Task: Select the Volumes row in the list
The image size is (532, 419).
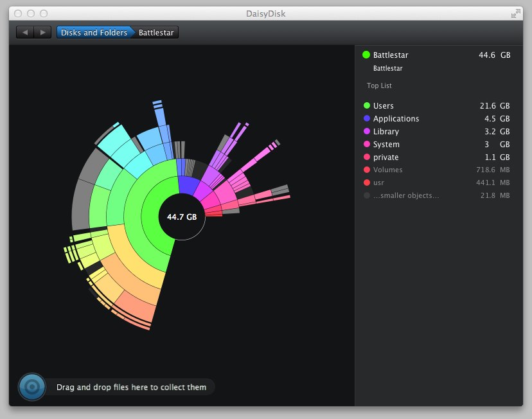Action: click(437, 170)
